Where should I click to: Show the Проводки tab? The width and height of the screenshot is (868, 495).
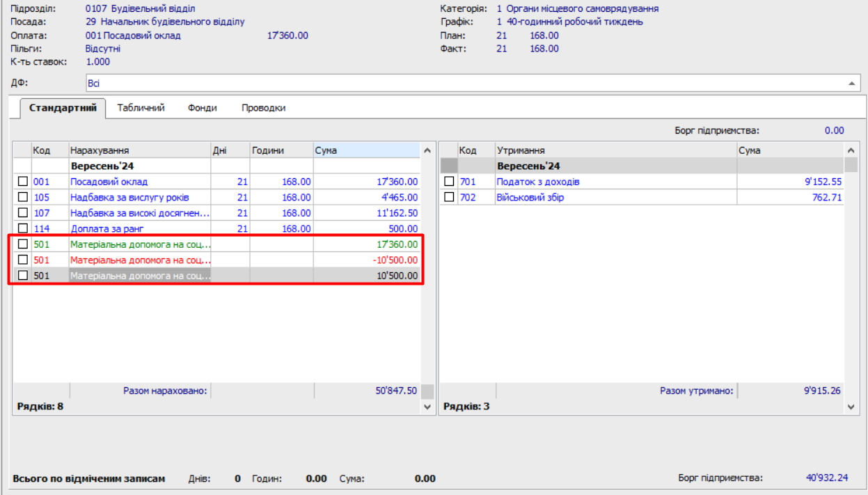tap(264, 108)
